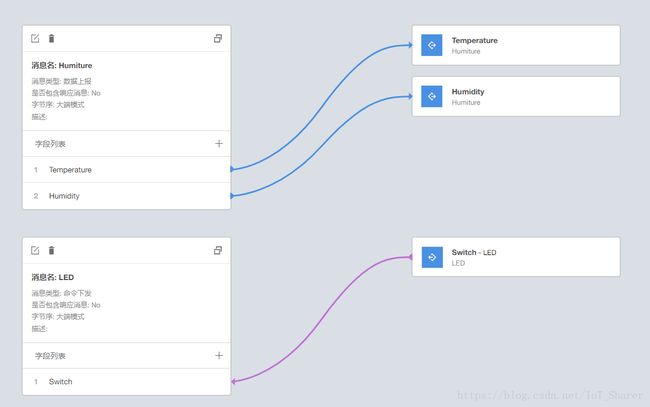This screenshot has height=407, width=650.
Task: Click edit icon on Humiture message card
Action: coord(35,39)
